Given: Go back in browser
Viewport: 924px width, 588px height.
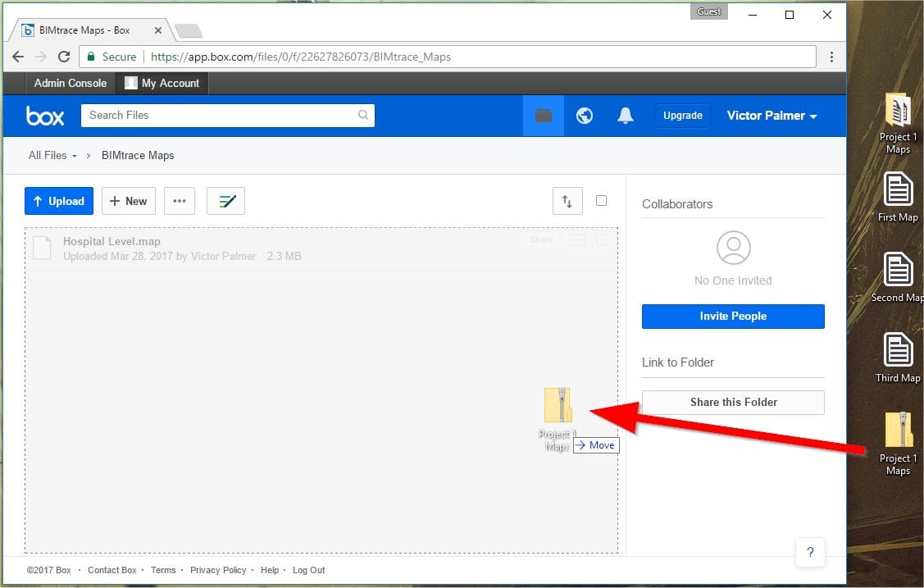Looking at the screenshot, I should 18,57.
